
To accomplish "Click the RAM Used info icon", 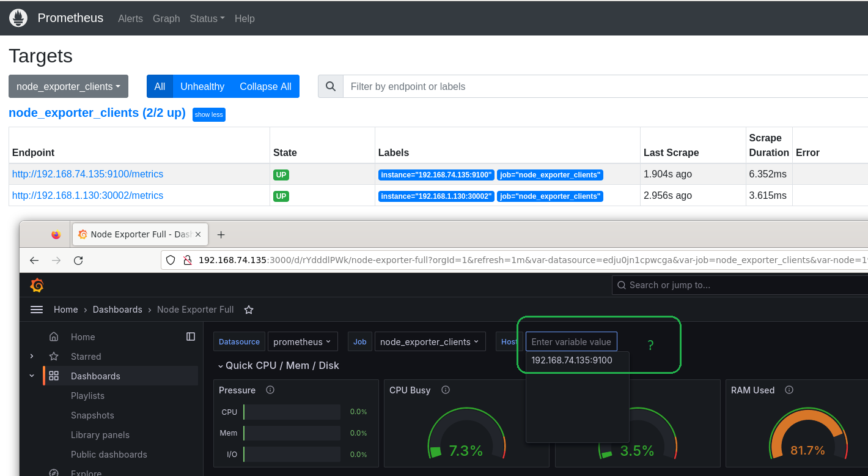I will click(789, 390).
